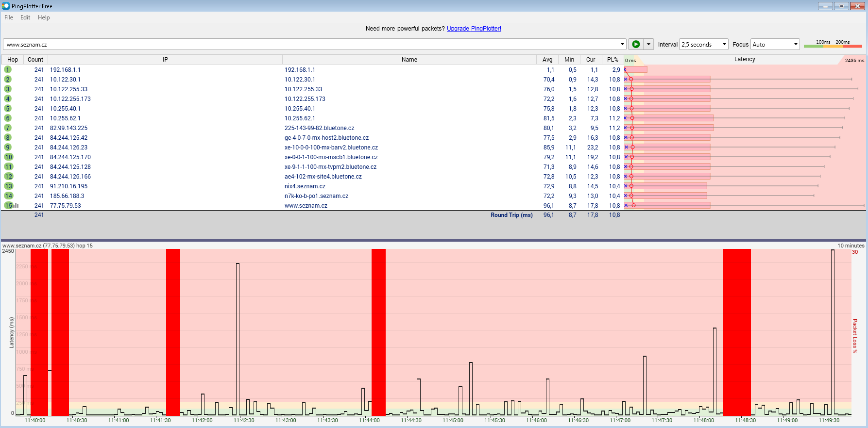Click in the www.seznam.cz target address field
868x428 pixels.
pos(311,44)
